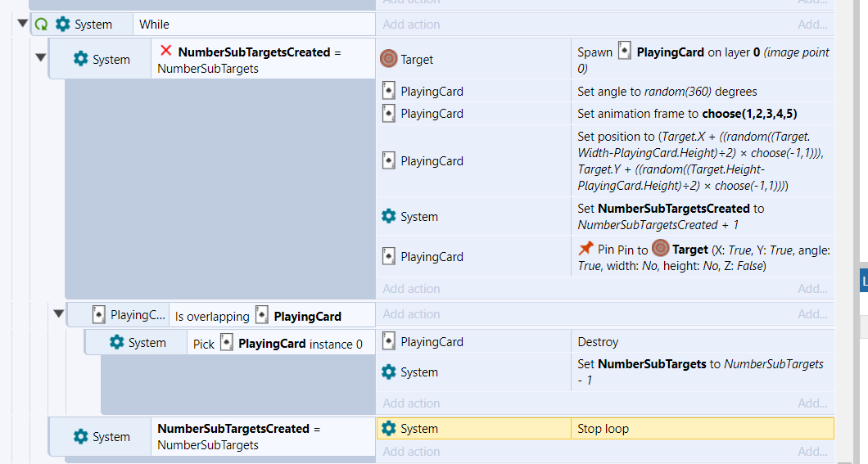This screenshot has width=868, height=464.
Task: Click the System gear icon in the Pick instance condition
Action: pos(117,342)
